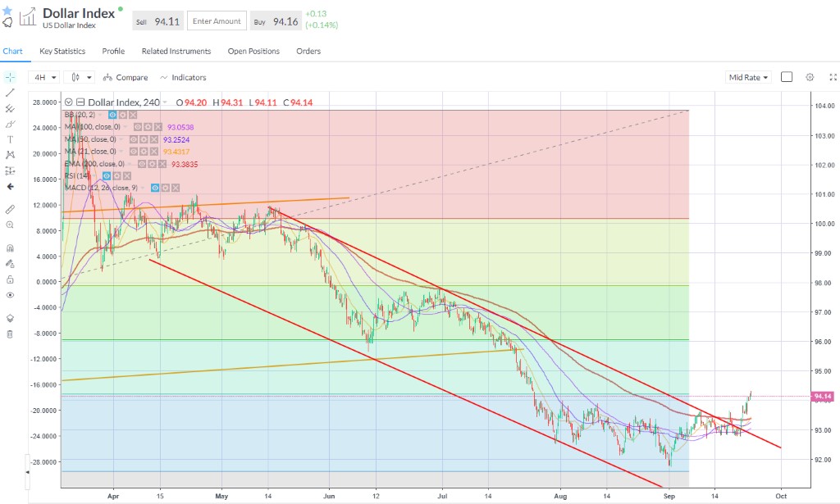The image size is (840, 504).
Task: Toggle visibility of MACD (12, 26, close, 9)
Action: 155,188
